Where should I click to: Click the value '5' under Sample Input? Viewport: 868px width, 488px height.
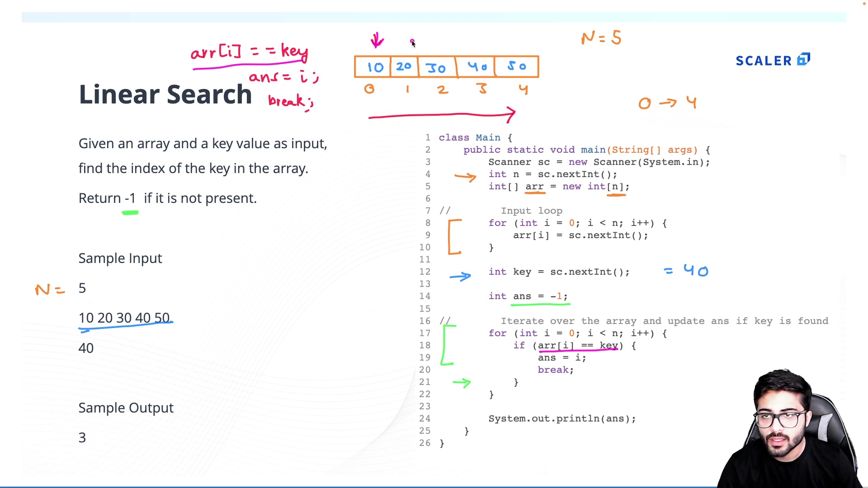[x=82, y=288]
